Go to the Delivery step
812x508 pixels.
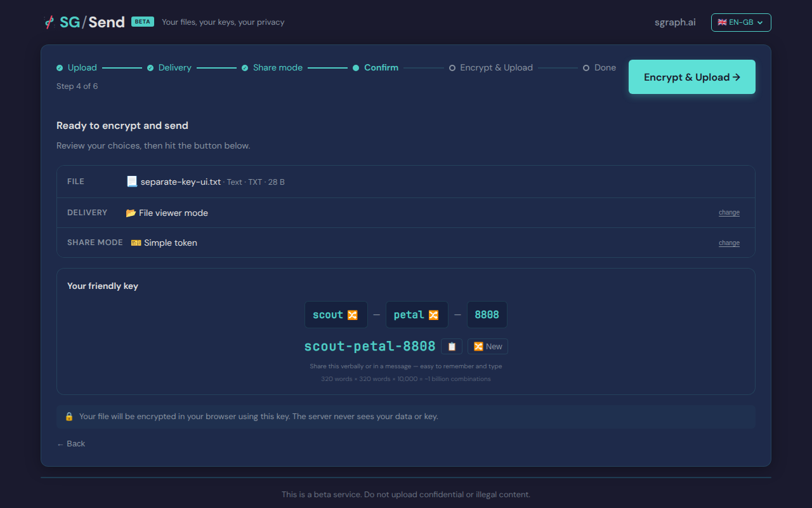(x=169, y=67)
